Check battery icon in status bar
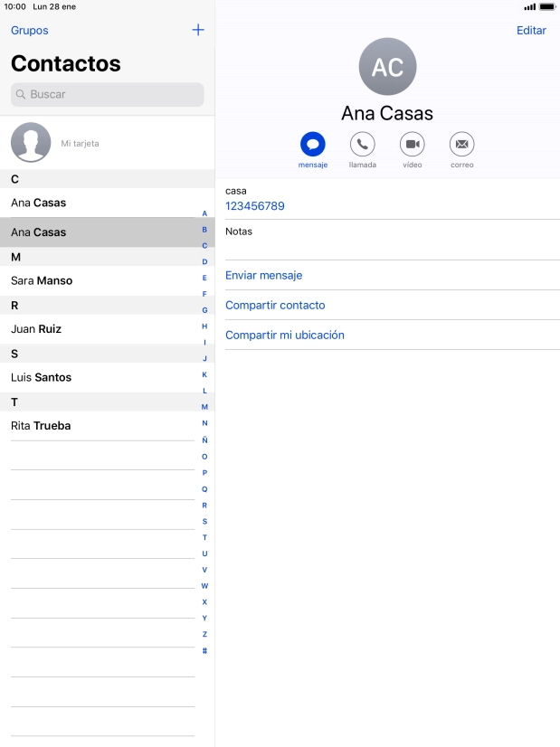The image size is (560, 747). pos(546,6)
